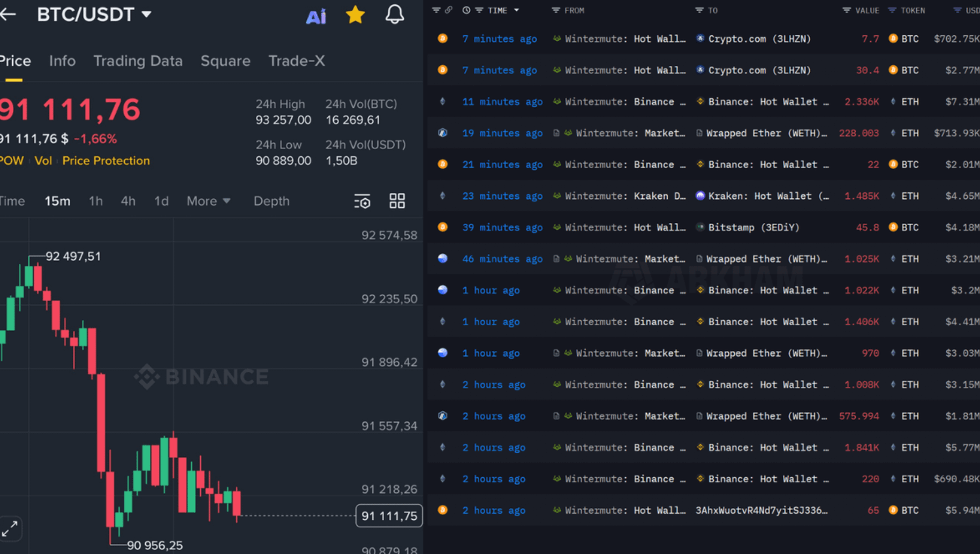Click the chain icon in the 21 minutes ago row
980x554 pixels.
(442, 164)
